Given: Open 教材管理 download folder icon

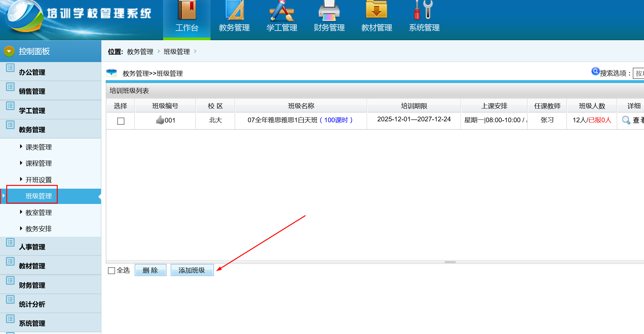Looking at the screenshot, I should tap(376, 10).
